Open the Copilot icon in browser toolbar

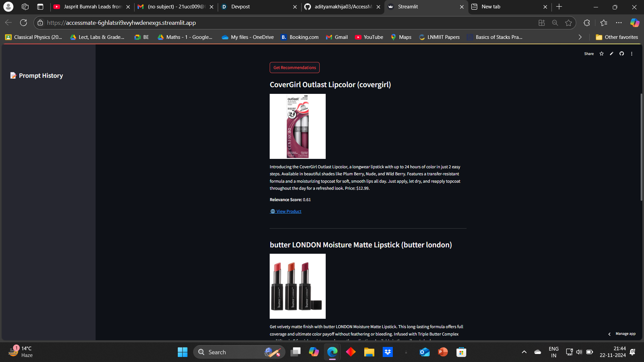(634, 23)
